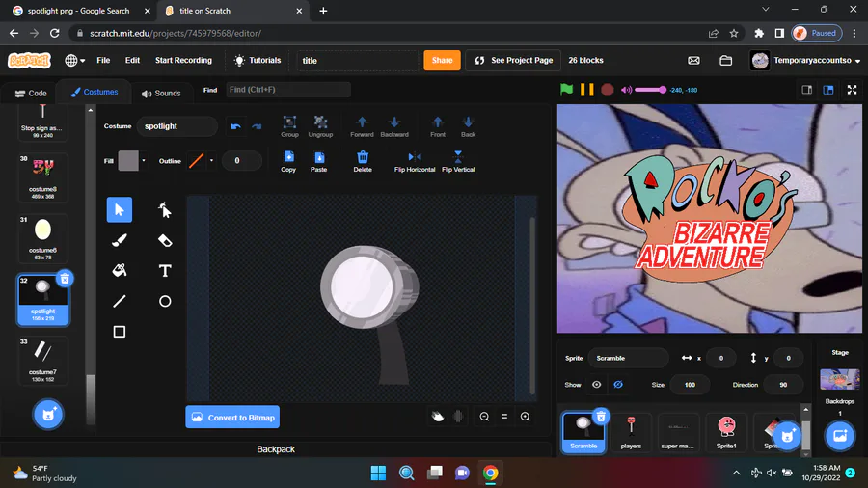Viewport: 868px width, 488px height.
Task: Select the Brush tool
Action: (119, 240)
